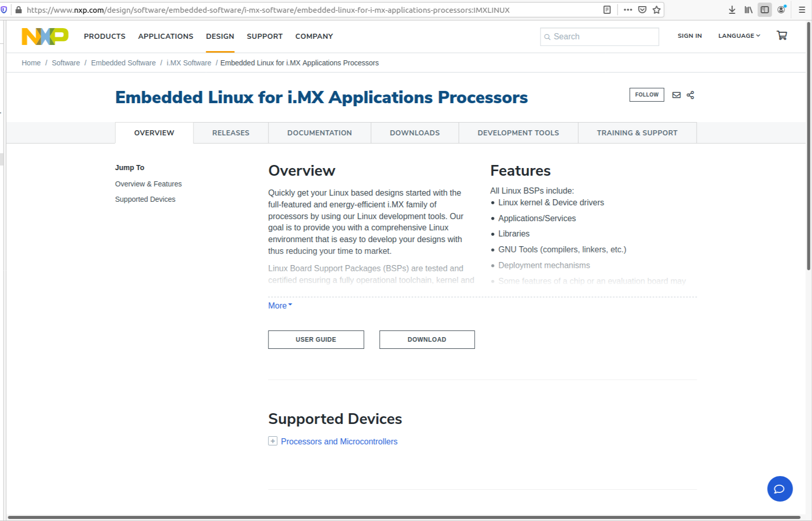This screenshot has height=521, width=812.
Task: Toggle the sidebar icon
Action: coord(765,10)
